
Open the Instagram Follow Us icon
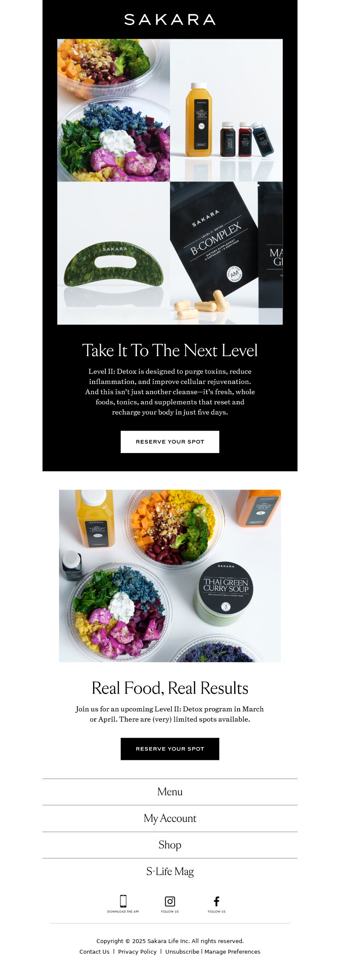point(170,904)
